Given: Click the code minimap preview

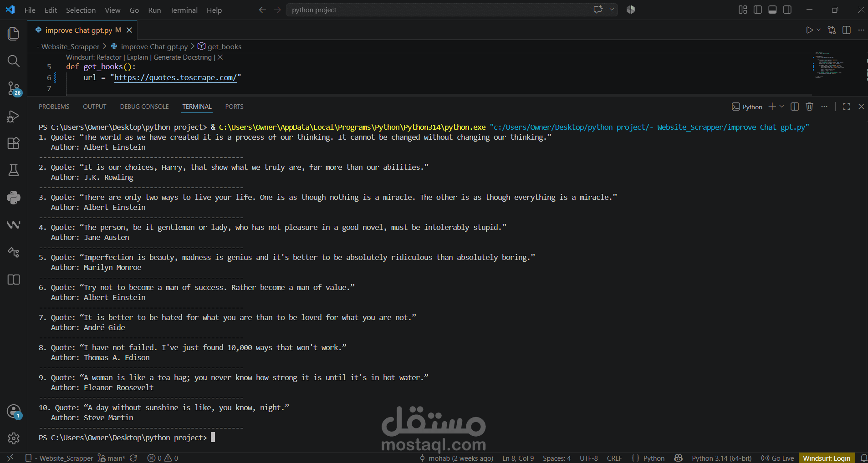Looking at the screenshot, I should 830,65.
